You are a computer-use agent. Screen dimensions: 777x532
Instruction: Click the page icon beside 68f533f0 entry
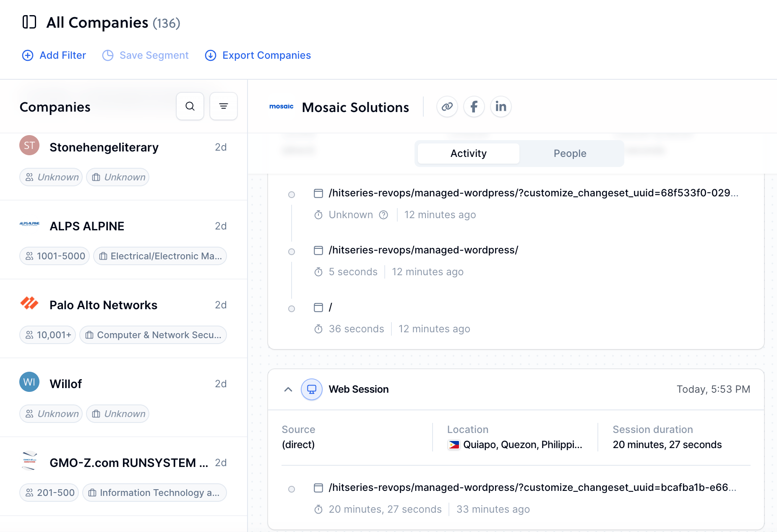(318, 193)
